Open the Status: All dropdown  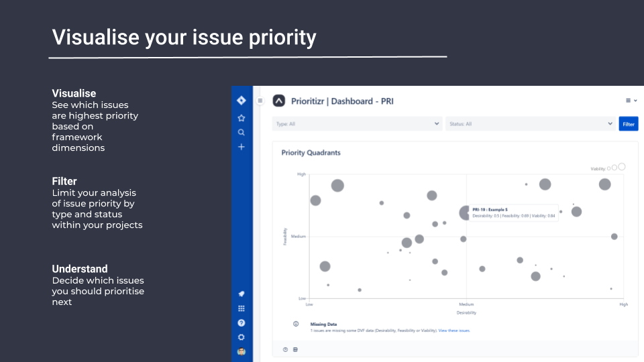click(x=531, y=124)
